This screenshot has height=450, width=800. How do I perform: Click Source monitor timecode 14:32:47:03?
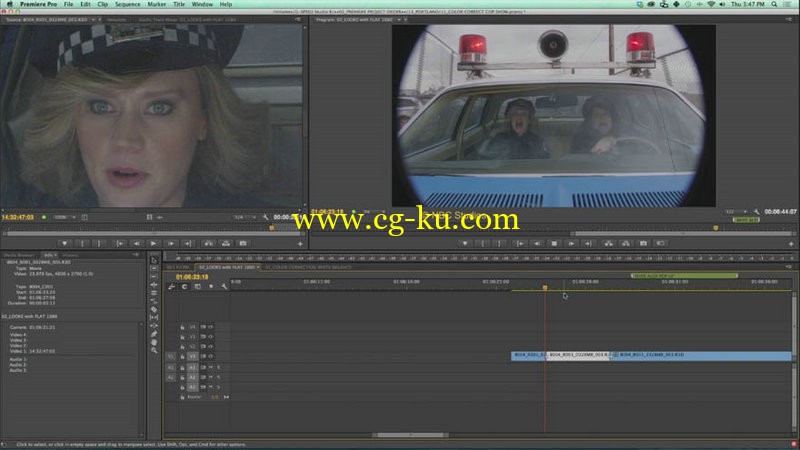tap(17, 217)
